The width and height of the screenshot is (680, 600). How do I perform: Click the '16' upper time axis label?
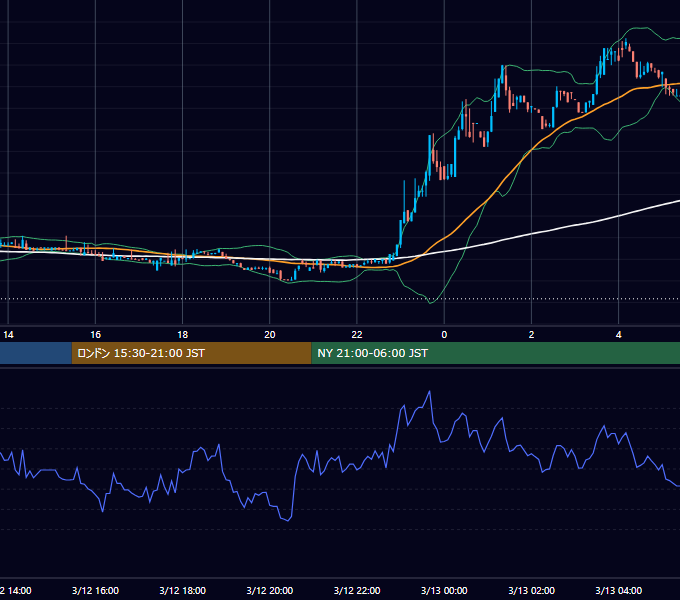tap(95, 335)
